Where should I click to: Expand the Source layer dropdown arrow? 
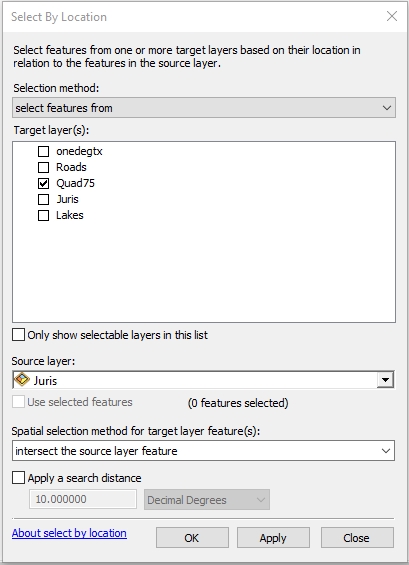[385, 380]
